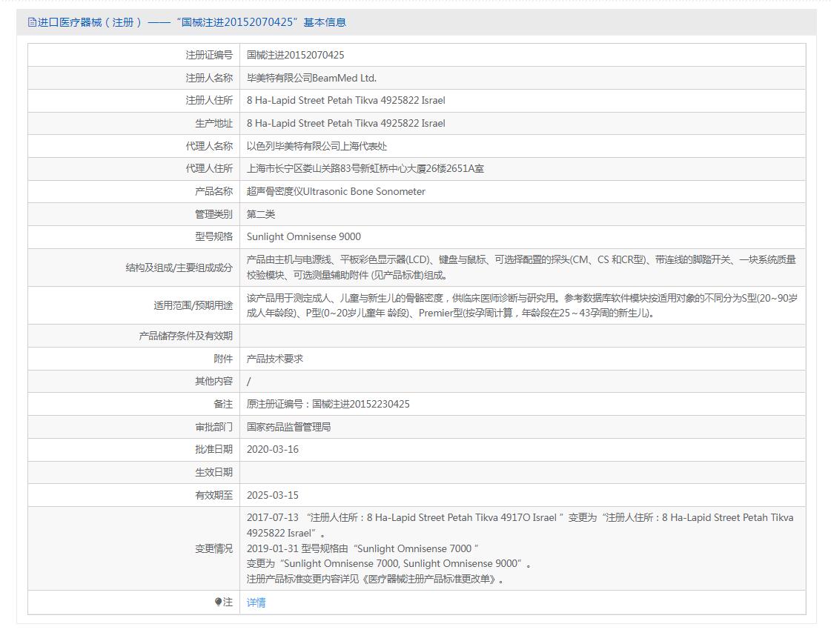Screen dimensions: 831x644
Task: Click the 管理类别 label
Action: click(x=213, y=214)
